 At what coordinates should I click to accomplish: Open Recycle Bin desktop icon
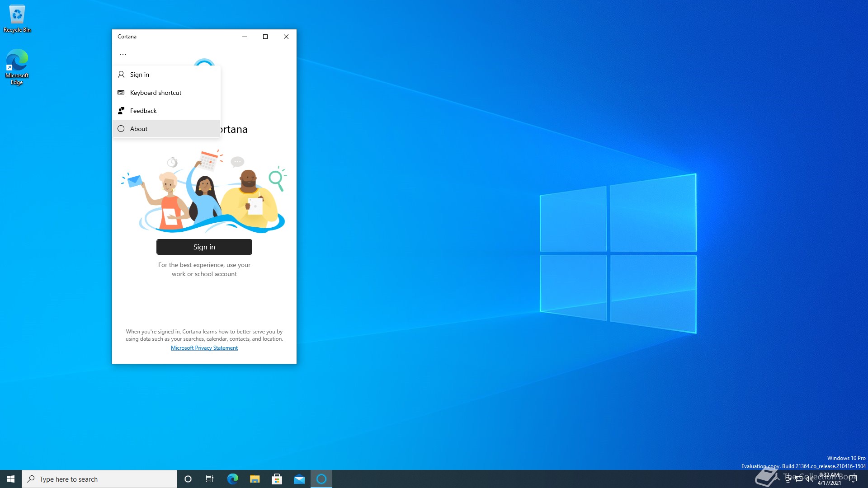coord(17,19)
